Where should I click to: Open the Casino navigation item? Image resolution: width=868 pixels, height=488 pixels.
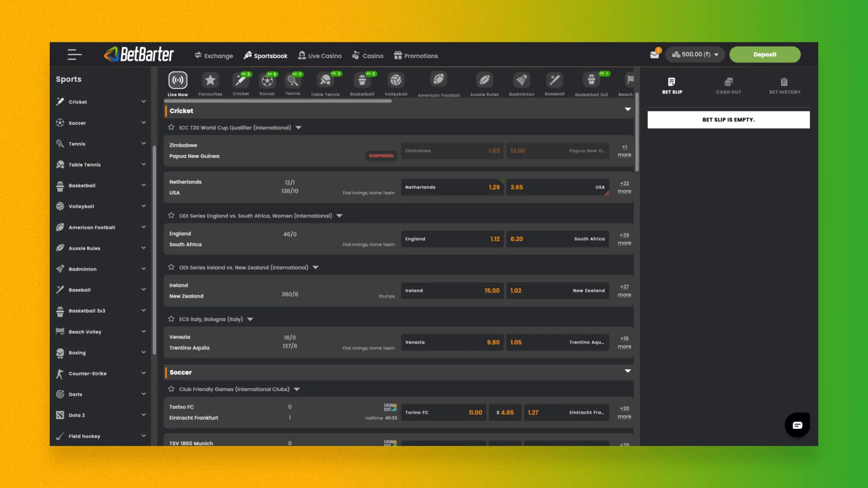pyautogui.click(x=368, y=56)
